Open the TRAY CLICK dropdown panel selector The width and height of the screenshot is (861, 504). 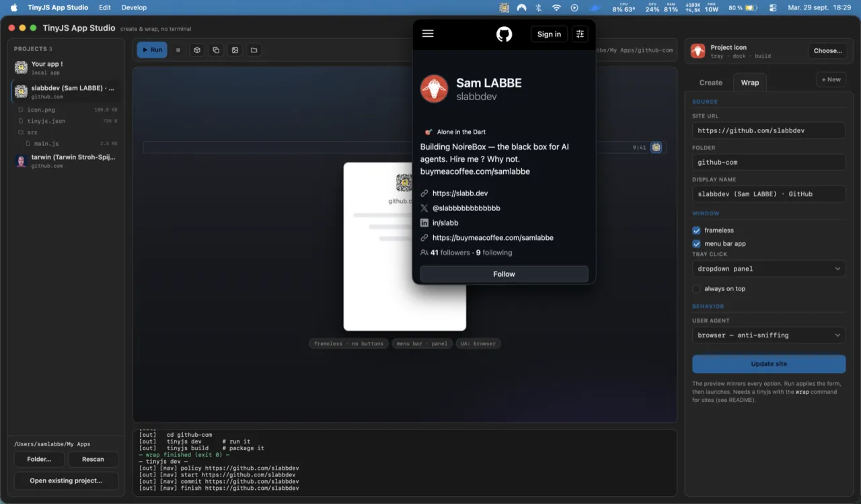[x=769, y=269]
